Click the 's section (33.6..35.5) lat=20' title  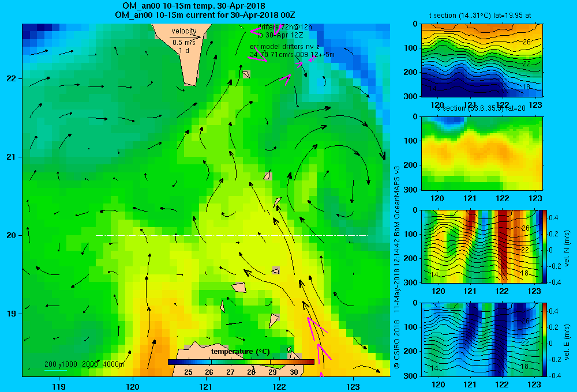pos(481,108)
